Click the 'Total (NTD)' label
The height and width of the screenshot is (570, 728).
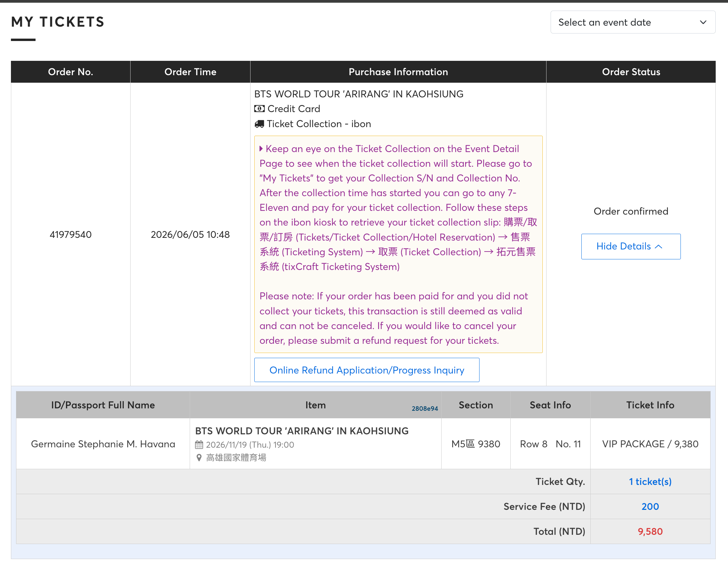click(x=560, y=531)
